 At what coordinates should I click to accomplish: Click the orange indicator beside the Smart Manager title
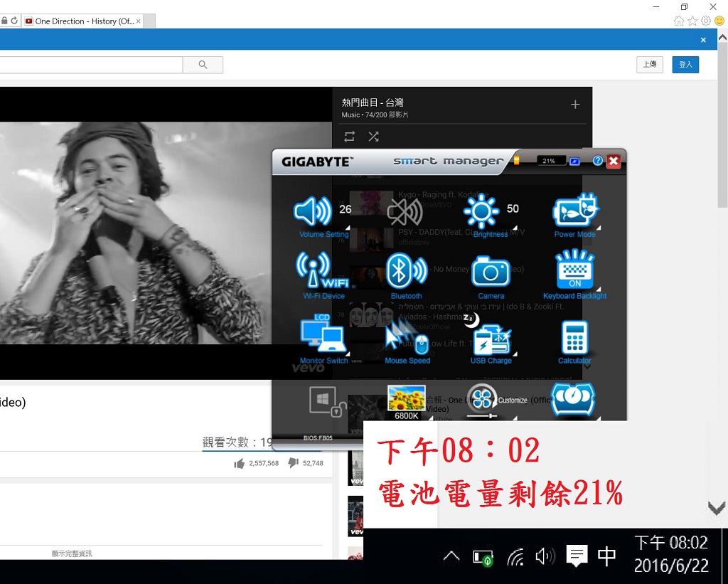(x=516, y=160)
